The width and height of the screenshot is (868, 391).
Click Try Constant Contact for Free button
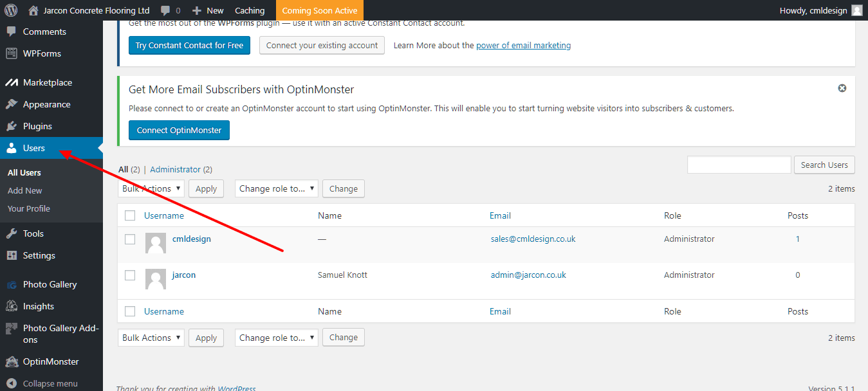coord(189,45)
